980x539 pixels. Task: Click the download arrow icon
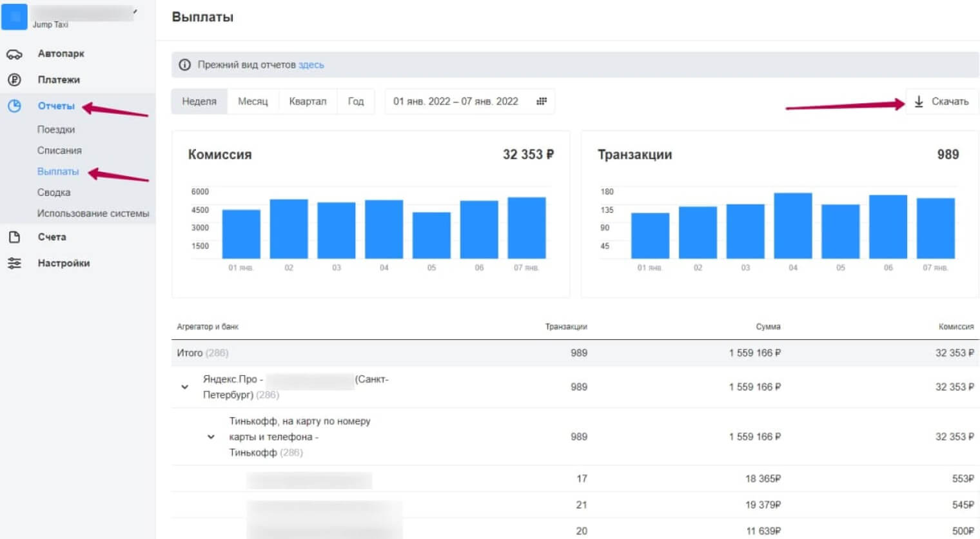click(x=919, y=101)
